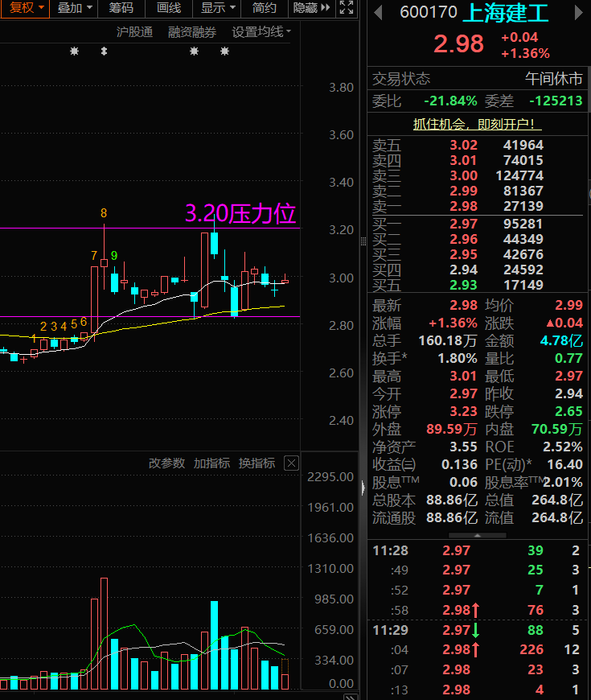Click the number 9 candle marker
Image resolution: width=591 pixels, height=700 pixels.
114,255
